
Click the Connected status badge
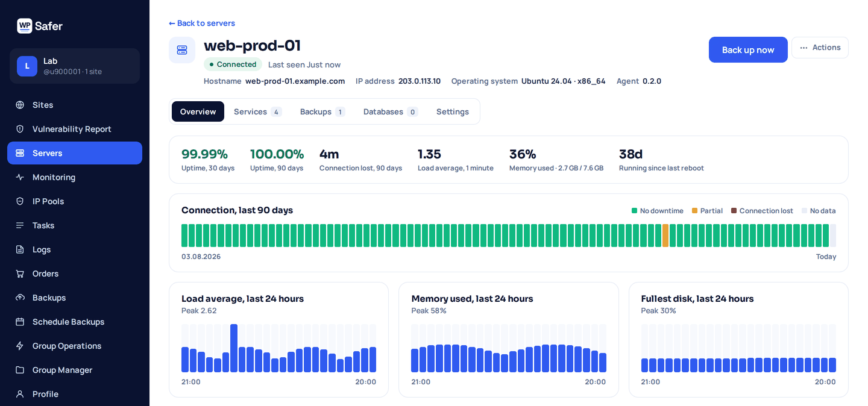233,64
